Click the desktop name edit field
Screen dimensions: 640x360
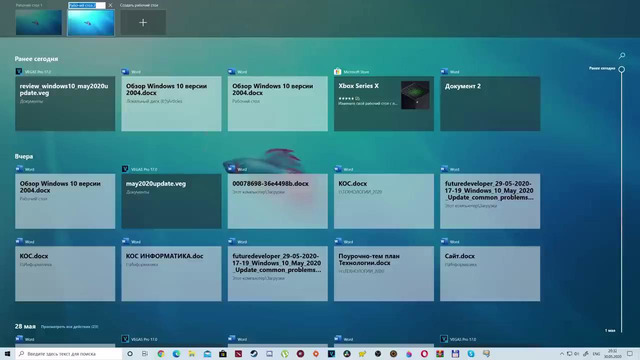tap(87, 5)
